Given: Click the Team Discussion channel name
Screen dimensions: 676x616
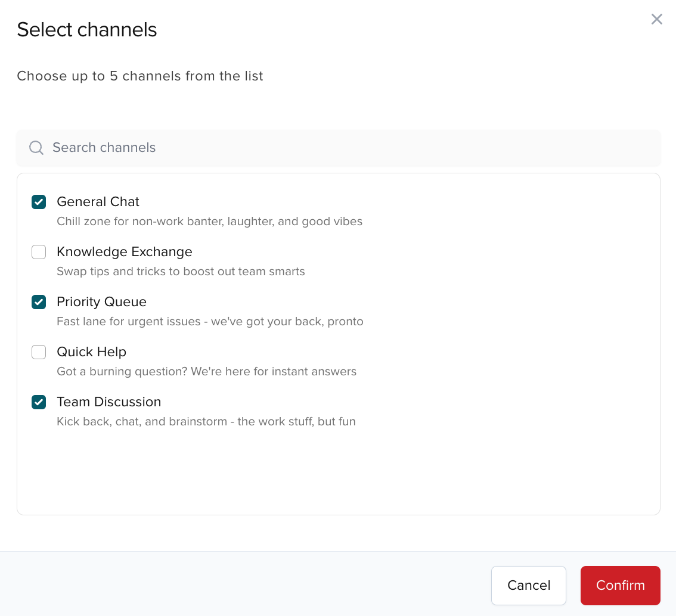Looking at the screenshot, I should [x=108, y=402].
